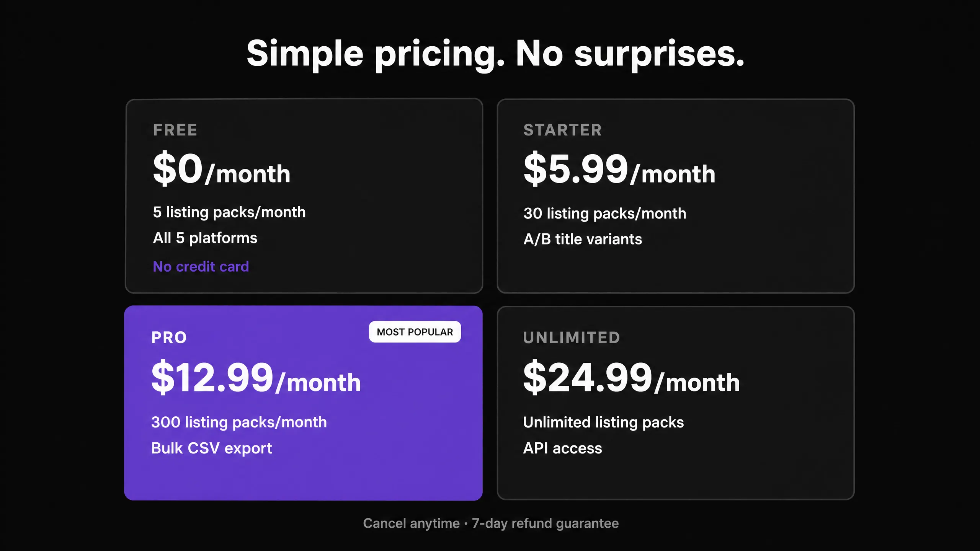The height and width of the screenshot is (551, 980).
Task: Click A/B title variants feature text
Action: coord(583,239)
